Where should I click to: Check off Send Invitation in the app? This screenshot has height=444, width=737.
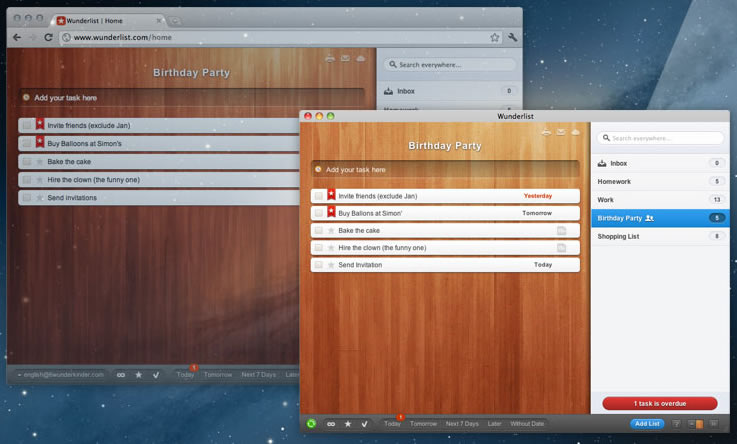click(319, 265)
